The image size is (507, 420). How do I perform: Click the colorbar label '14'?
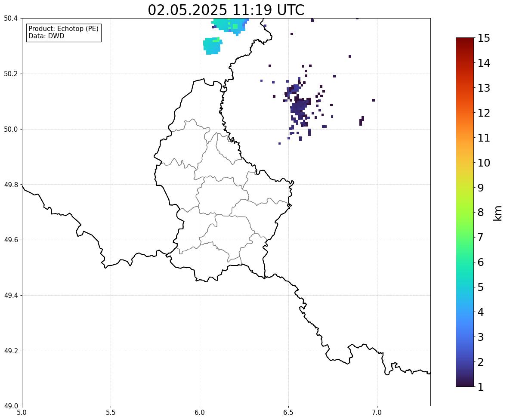[x=484, y=63]
